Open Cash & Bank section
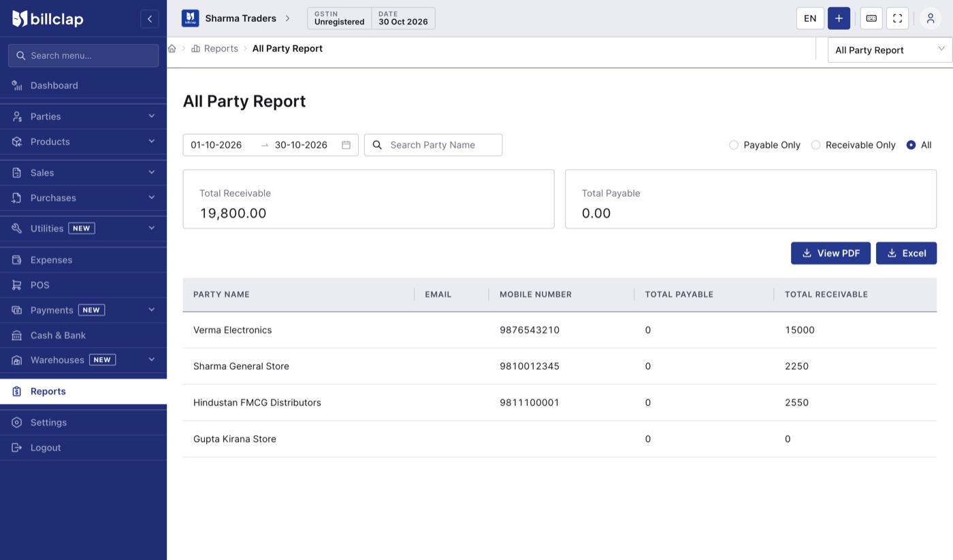 [83, 335]
